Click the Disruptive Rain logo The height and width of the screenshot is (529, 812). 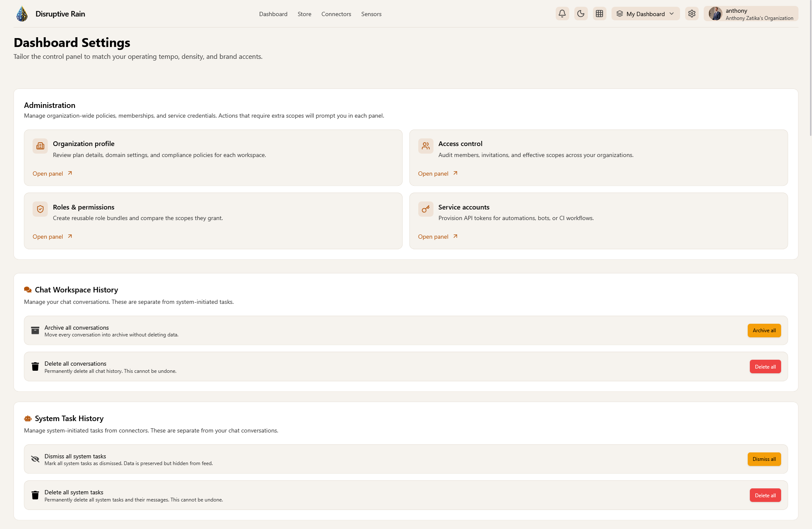point(22,14)
